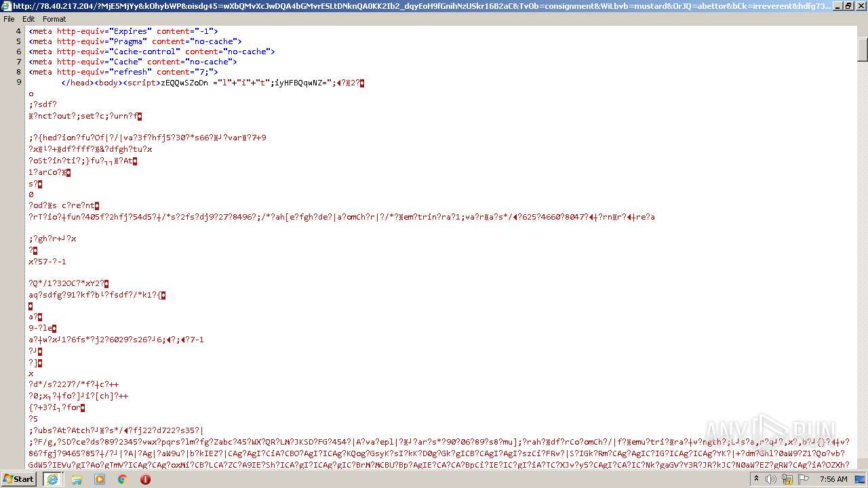Screen dimensions: 868x488
Task: Click the meta http-equiv="Cache" line
Action: point(133,62)
